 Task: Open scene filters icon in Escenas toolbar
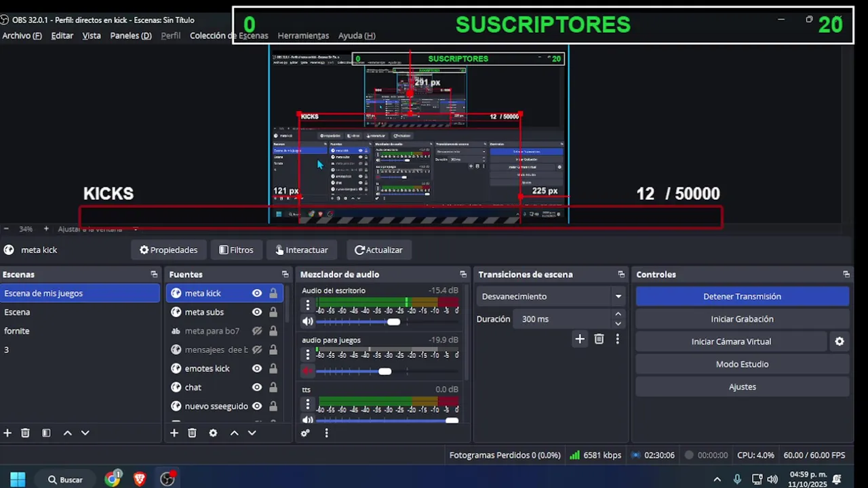tap(46, 433)
